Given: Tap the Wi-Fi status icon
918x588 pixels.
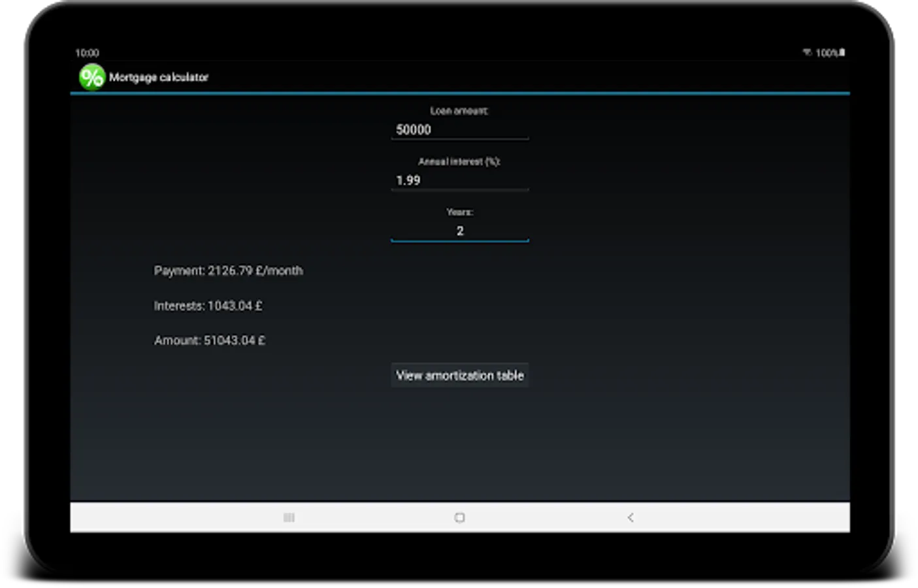Looking at the screenshot, I should click(x=808, y=52).
